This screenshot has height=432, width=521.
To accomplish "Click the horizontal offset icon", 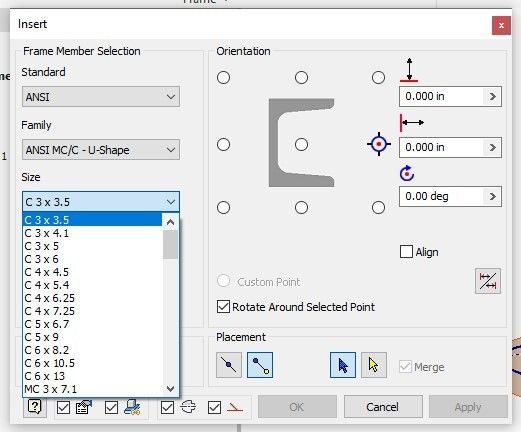I will tap(412, 123).
